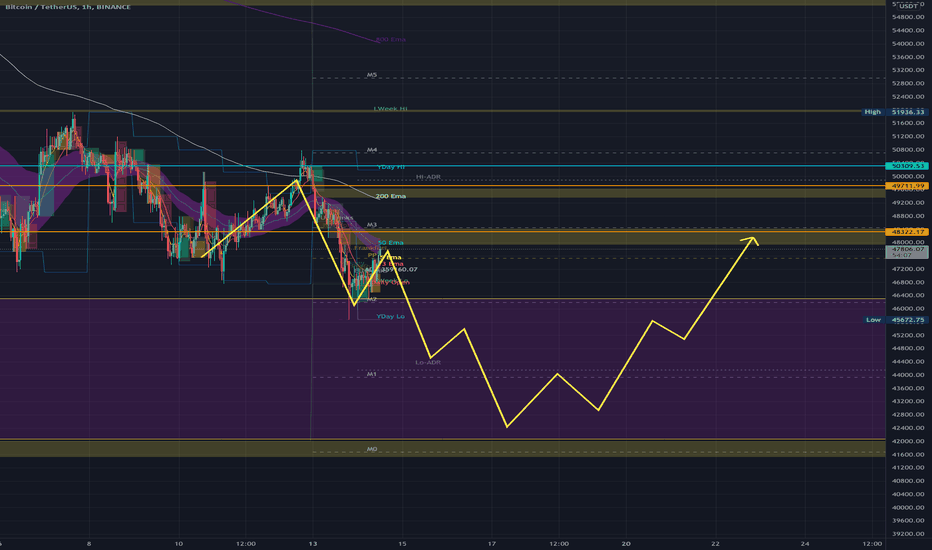Click the orange 49711.99 price label
The image size is (932, 550).
(907, 186)
